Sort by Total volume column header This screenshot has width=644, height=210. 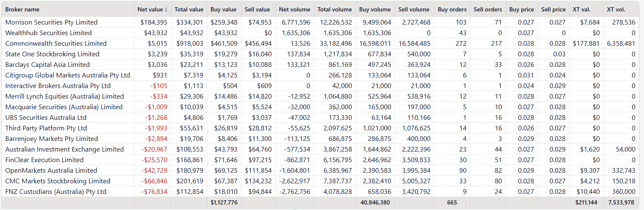click(334, 9)
